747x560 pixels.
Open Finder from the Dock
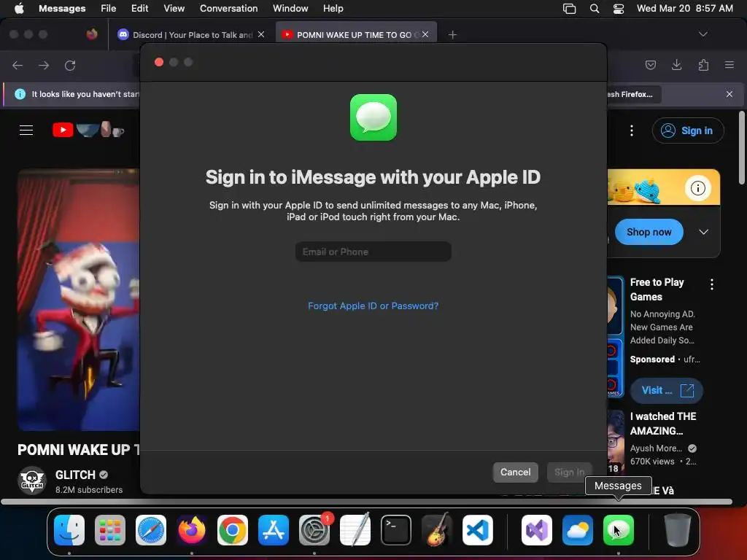[x=69, y=530]
